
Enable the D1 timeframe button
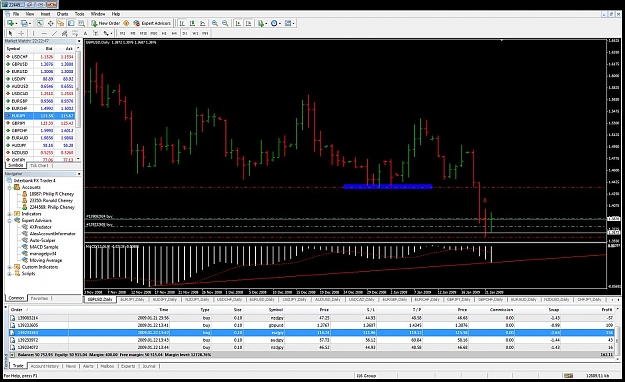[x=185, y=33]
